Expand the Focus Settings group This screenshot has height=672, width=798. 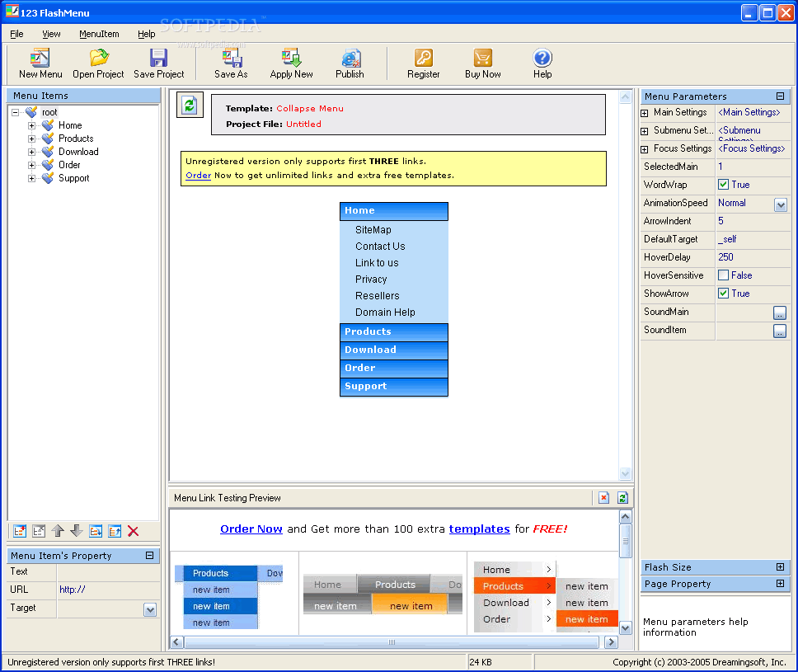coord(645,149)
